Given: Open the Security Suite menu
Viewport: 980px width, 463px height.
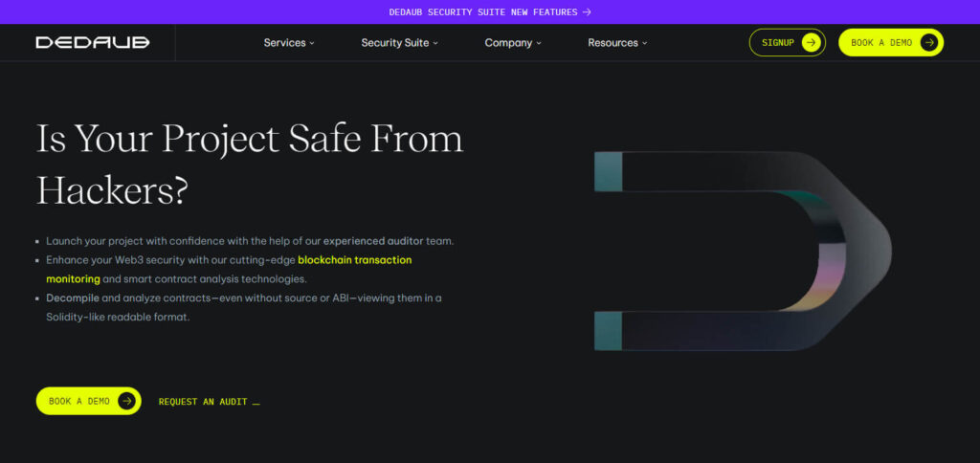Looking at the screenshot, I should pos(399,42).
